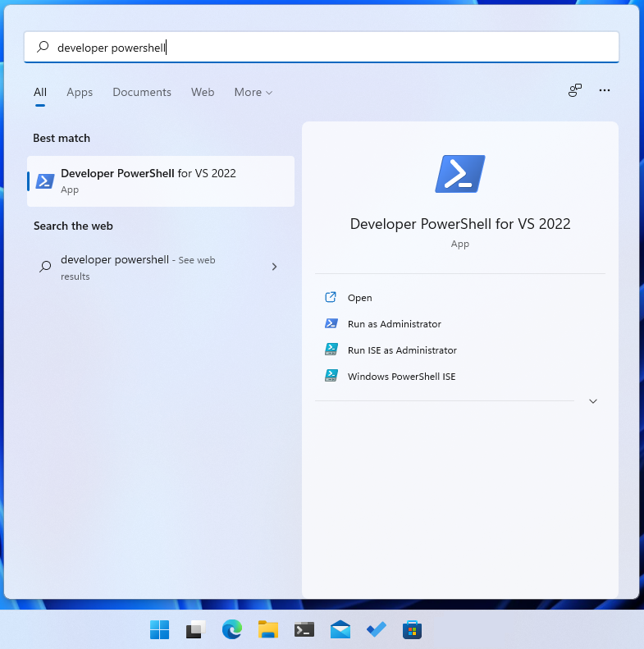Launch Windows Terminal from the taskbar
The width and height of the screenshot is (644, 649).
tap(304, 629)
